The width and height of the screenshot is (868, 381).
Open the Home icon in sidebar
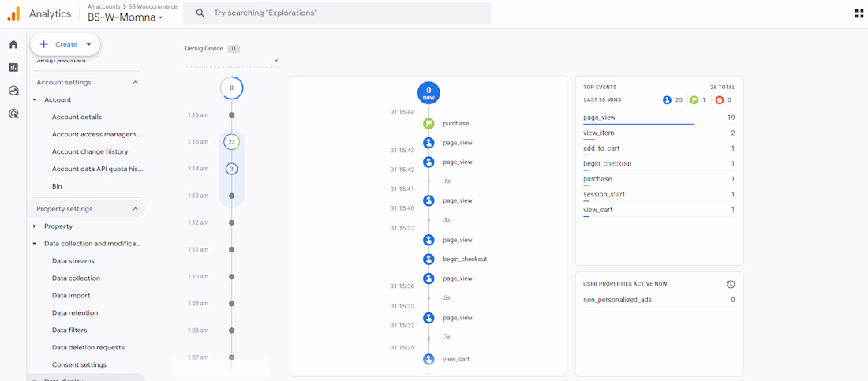click(13, 44)
